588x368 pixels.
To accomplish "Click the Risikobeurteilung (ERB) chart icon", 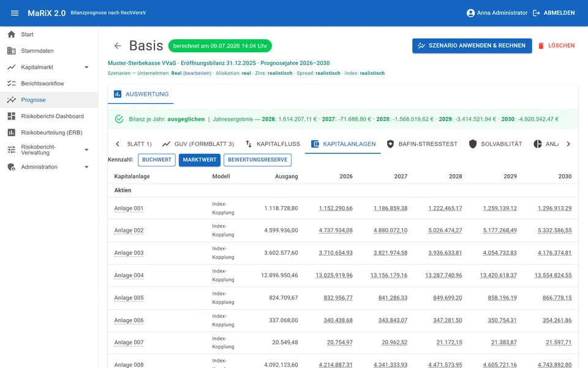I will tap(11, 132).
